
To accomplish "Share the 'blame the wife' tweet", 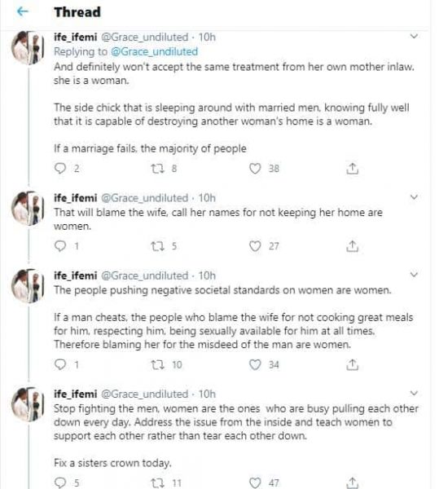I will (352, 246).
